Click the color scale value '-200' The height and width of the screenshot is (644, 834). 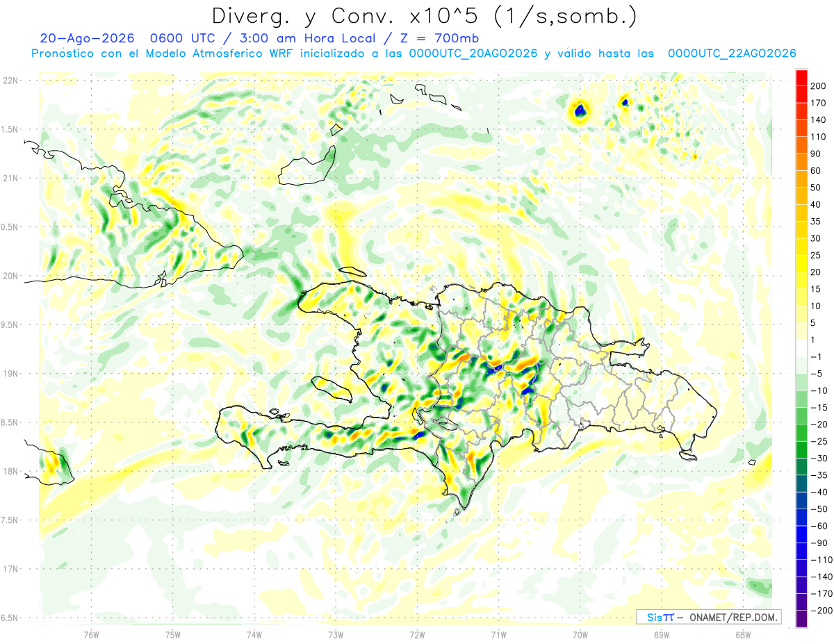tap(821, 611)
